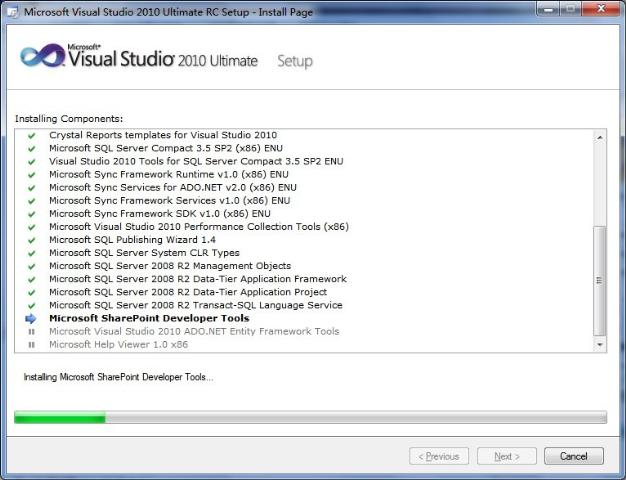The height and width of the screenshot is (480, 626).
Task: Click checkmark beside SQL Server System CLR Types
Action: [x=32, y=254]
